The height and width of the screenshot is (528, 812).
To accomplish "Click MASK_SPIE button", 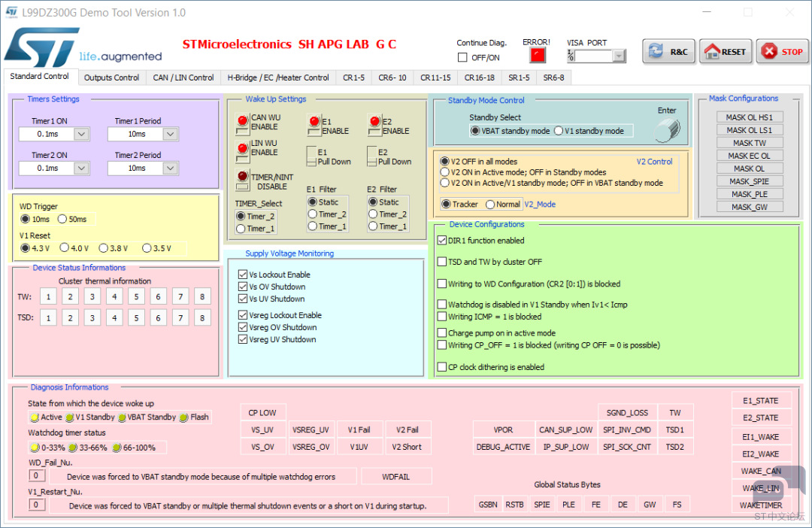I will tap(750, 181).
